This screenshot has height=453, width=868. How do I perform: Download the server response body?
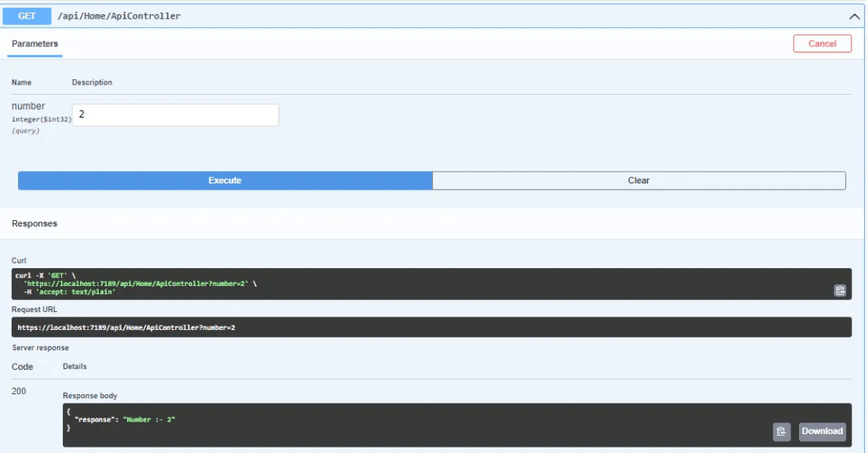click(821, 430)
